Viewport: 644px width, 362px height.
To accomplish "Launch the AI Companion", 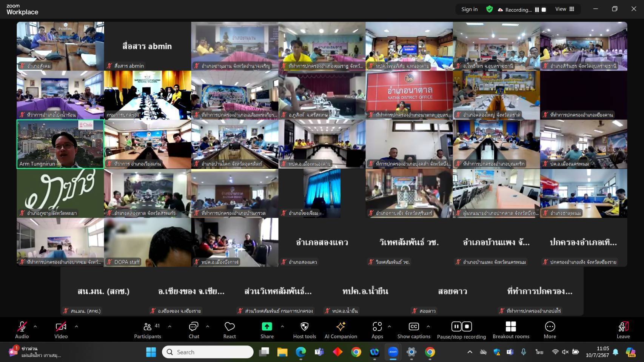I will 340,330.
